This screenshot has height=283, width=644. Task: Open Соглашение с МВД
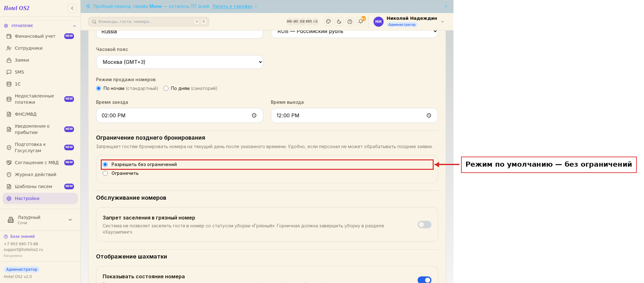coord(40,163)
